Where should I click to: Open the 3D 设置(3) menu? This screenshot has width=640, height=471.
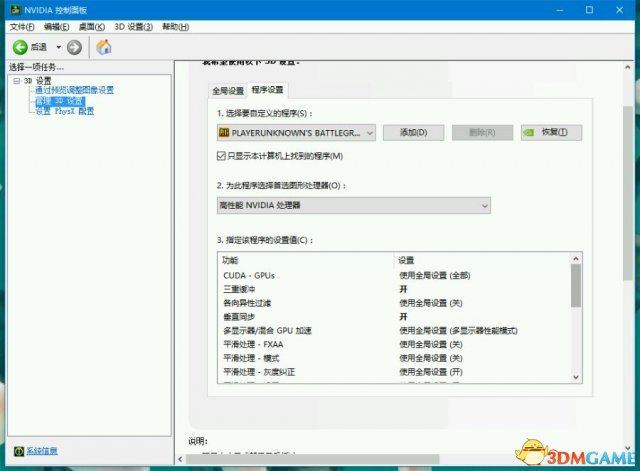[133, 27]
